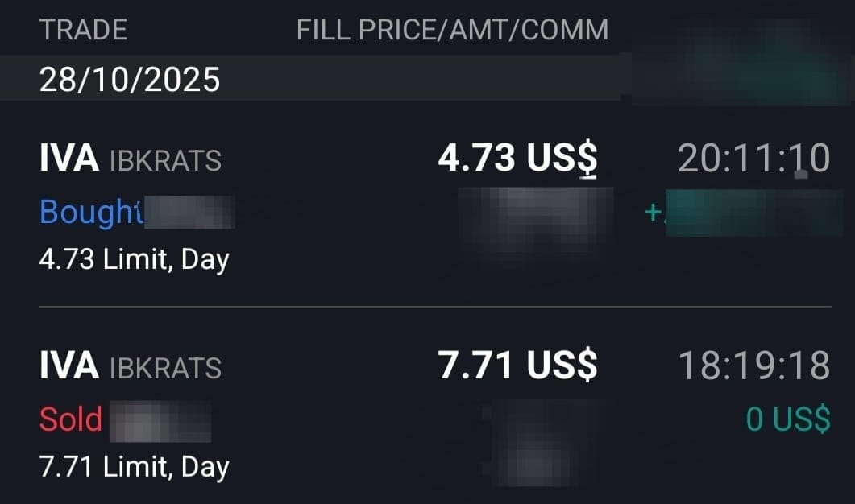
Task: Click the TRADE column header
Action: pos(83,30)
